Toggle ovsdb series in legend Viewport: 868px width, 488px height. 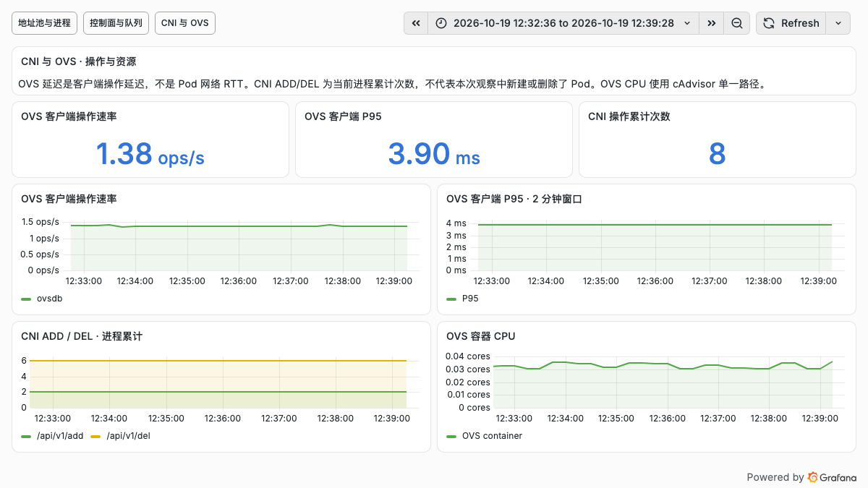click(49, 299)
